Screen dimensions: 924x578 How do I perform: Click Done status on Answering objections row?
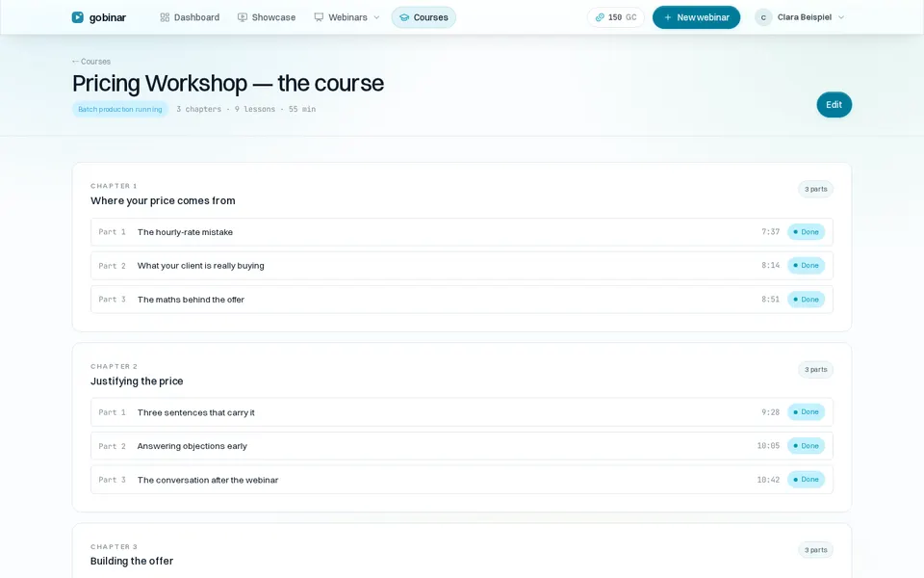click(x=807, y=446)
